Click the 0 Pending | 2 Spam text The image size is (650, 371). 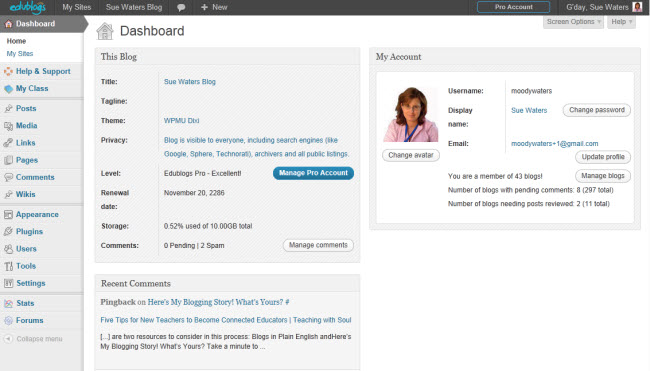click(x=194, y=245)
